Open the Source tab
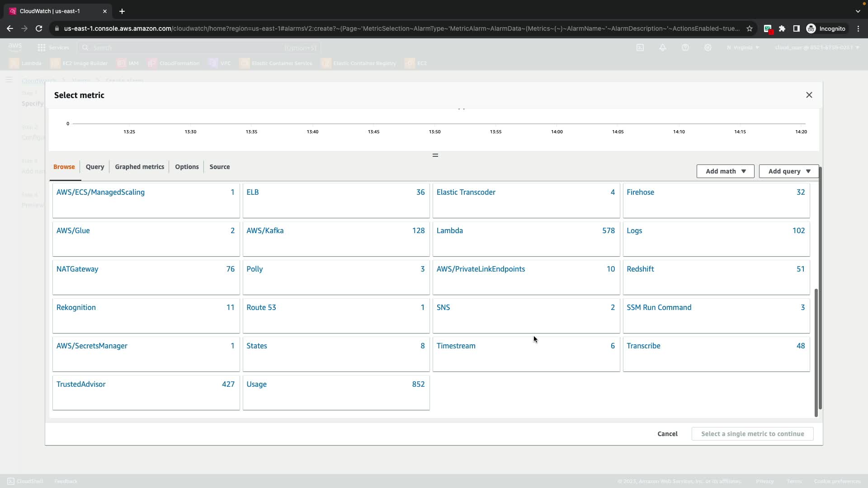 click(219, 167)
